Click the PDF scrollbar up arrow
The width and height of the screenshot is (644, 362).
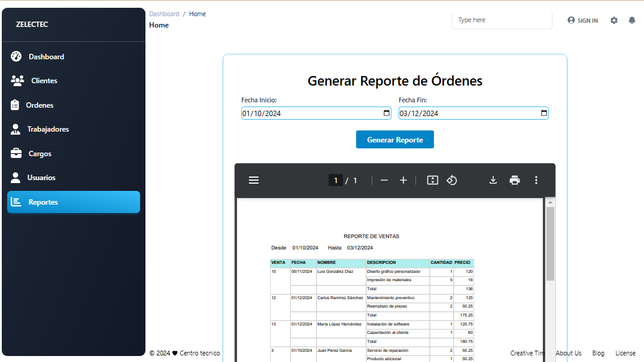[551, 202]
